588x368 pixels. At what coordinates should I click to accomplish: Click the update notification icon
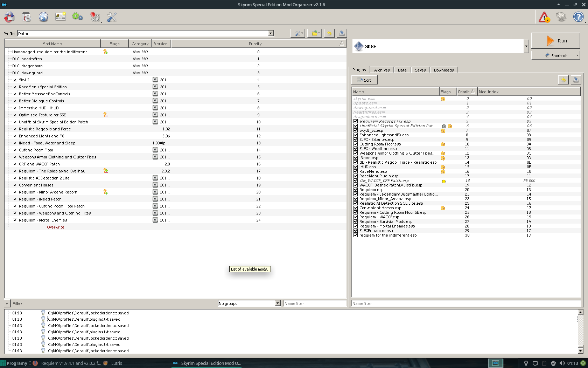click(x=561, y=17)
